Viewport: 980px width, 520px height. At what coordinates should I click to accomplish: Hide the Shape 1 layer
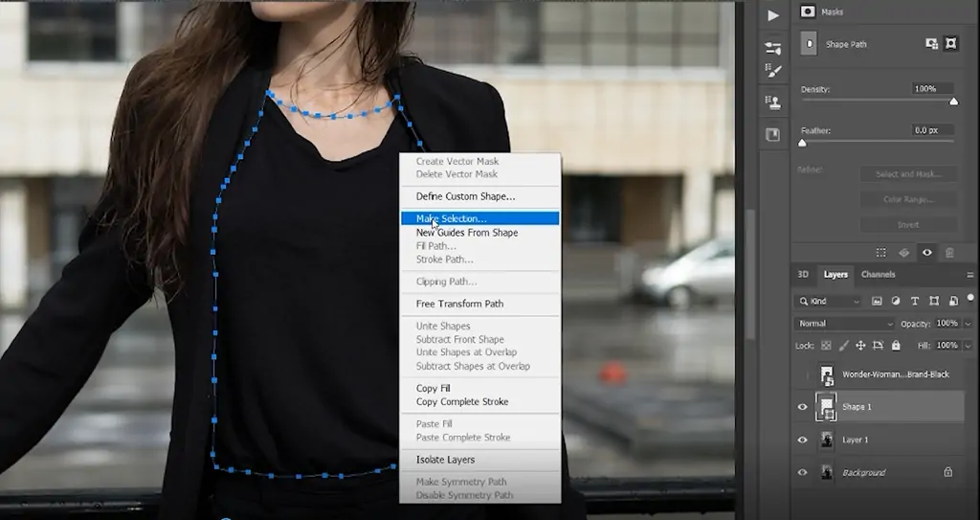point(803,407)
